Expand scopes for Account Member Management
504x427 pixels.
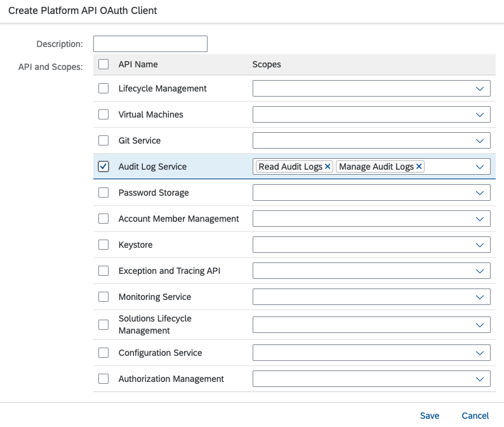tap(481, 219)
